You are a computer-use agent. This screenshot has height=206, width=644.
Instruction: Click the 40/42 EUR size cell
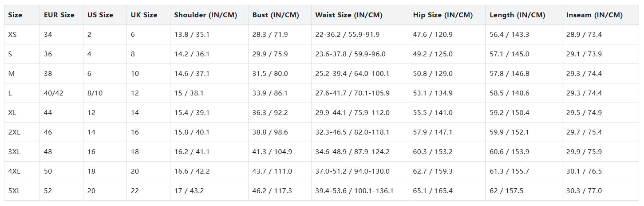(x=53, y=93)
